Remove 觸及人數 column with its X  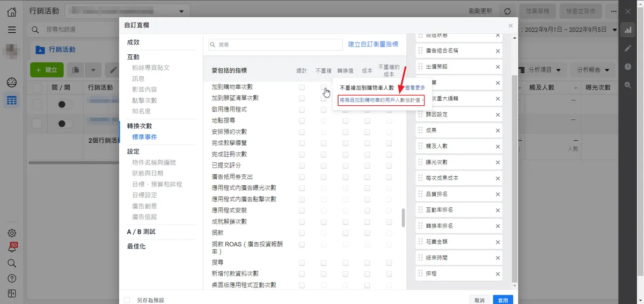pos(497,146)
